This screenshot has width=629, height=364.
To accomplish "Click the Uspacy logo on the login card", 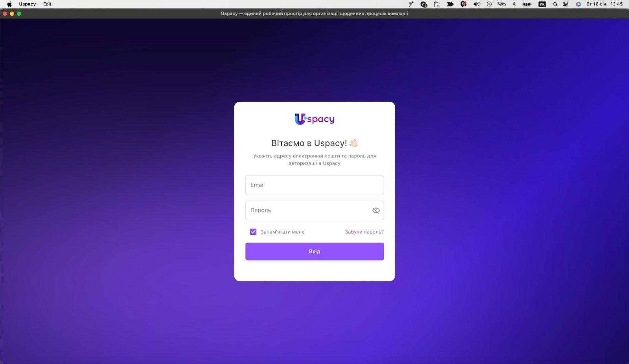I will click(314, 119).
